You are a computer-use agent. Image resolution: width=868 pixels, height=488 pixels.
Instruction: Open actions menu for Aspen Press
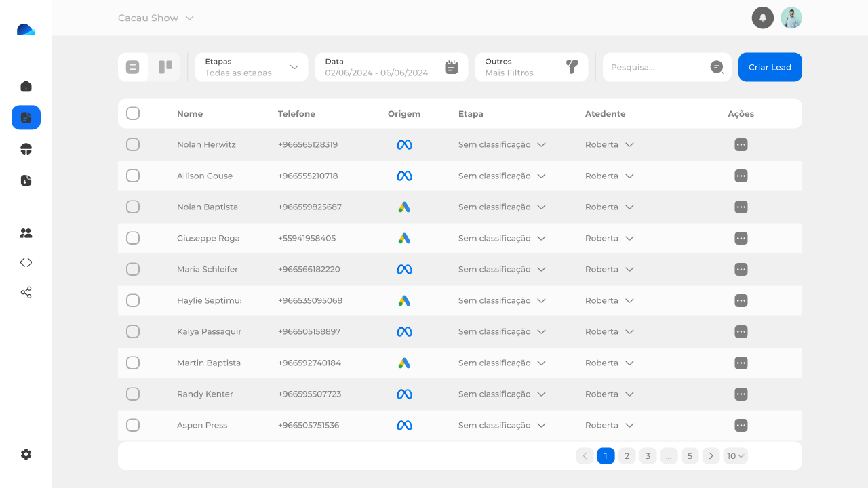pyautogui.click(x=741, y=425)
